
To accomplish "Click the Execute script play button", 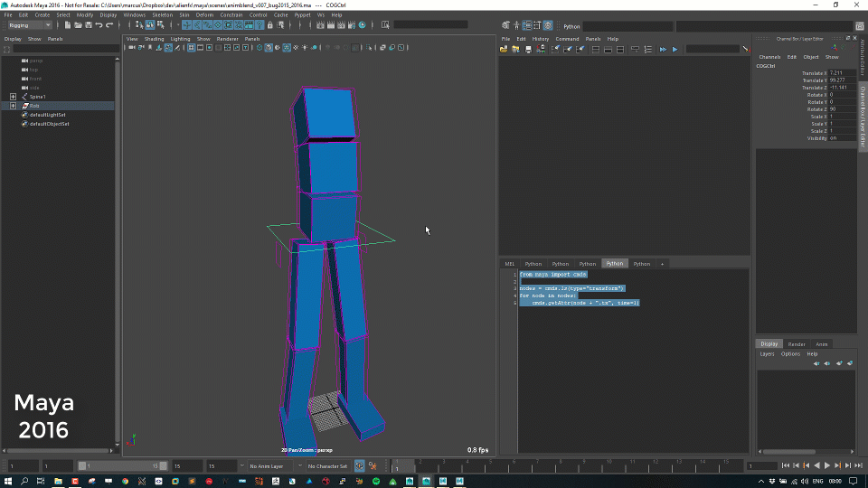I will pos(675,49).
